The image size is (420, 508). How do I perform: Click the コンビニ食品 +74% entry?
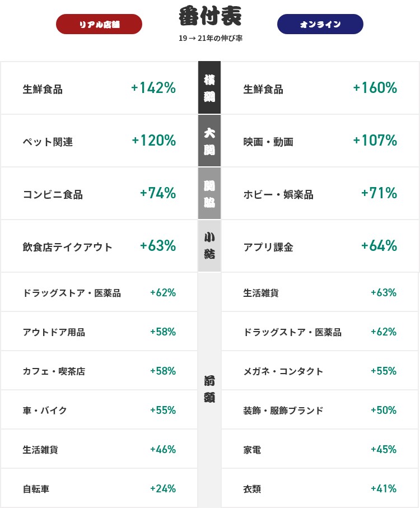[99, 193]
